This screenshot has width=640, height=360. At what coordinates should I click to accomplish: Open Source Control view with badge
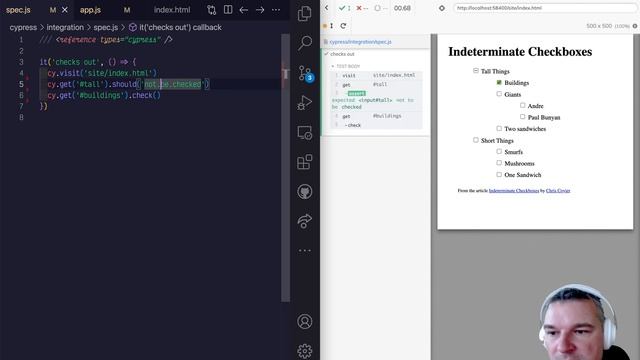pyautogui.click(x=305, y=73)
